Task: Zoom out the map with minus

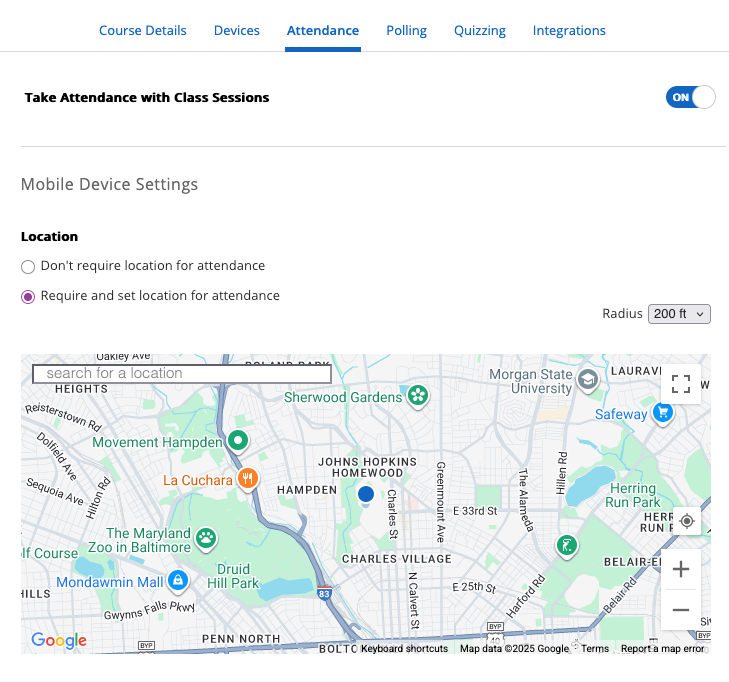Action: (681, 610)
